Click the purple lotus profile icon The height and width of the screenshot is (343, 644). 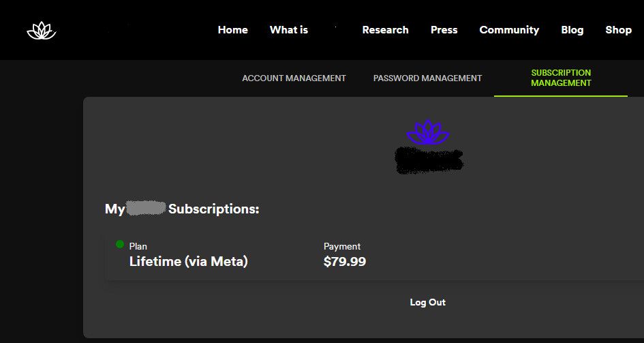(x=427, y=132)
